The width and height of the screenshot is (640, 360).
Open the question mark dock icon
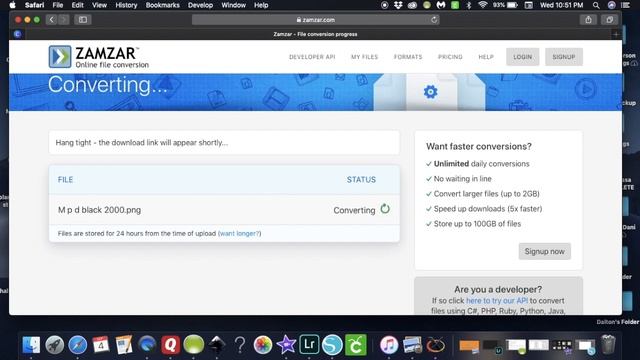[240, 345]
